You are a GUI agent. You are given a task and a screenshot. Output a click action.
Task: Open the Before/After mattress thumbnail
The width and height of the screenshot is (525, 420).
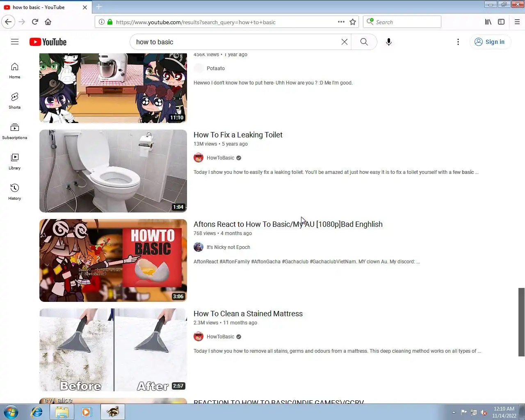click(x=113, y=350)
